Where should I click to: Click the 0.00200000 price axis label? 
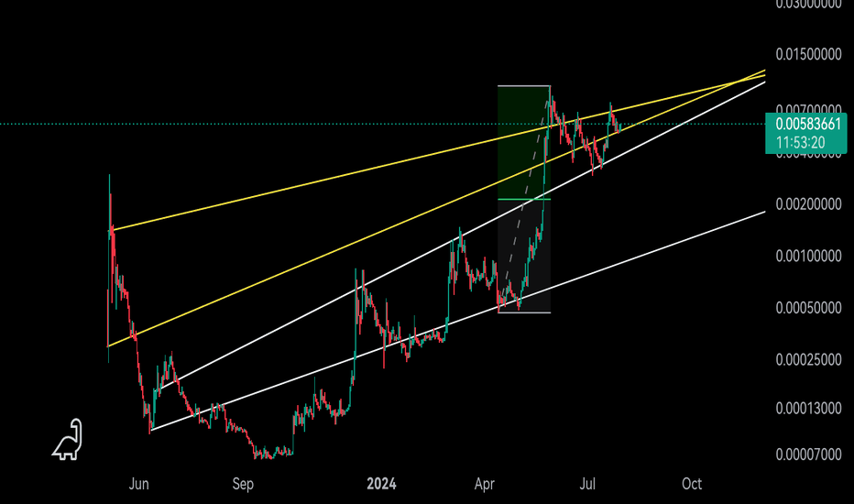[808, 204]
